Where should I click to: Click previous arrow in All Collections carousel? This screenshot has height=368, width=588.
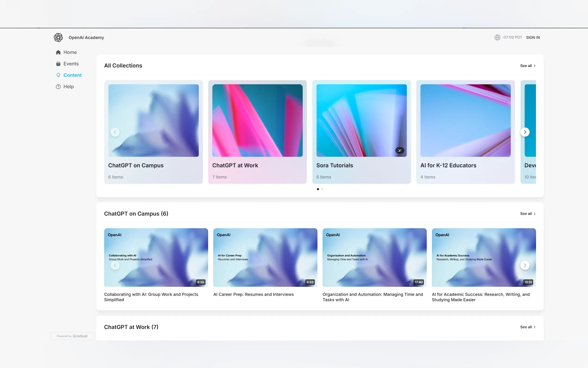click(x=115, y=132)
